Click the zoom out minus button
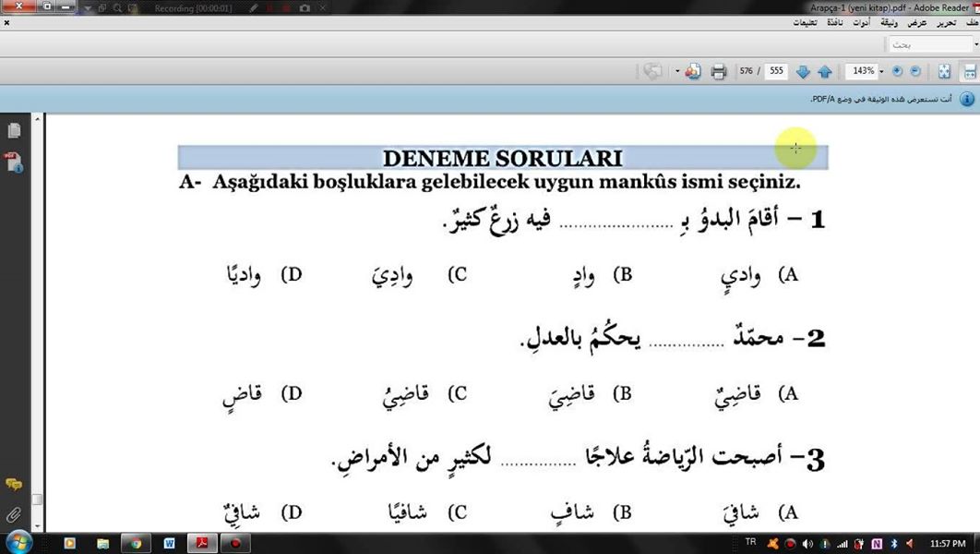The width and height of the screenshot is (980, 554). pos(915,71)
